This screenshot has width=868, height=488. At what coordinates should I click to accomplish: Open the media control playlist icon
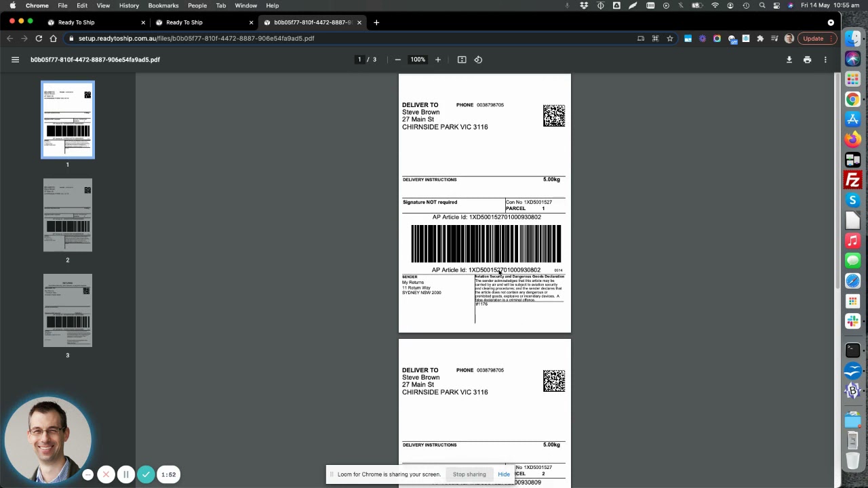[774, 39]
